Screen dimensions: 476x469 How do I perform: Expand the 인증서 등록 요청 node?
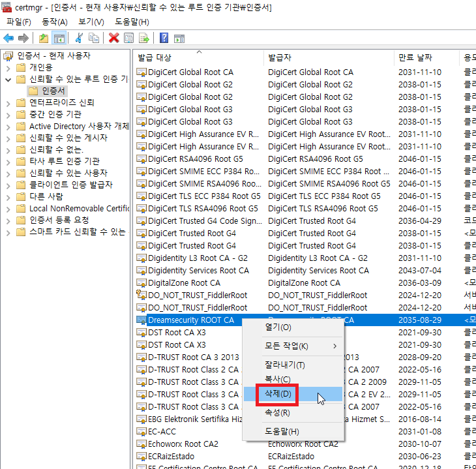click(8, 221)
